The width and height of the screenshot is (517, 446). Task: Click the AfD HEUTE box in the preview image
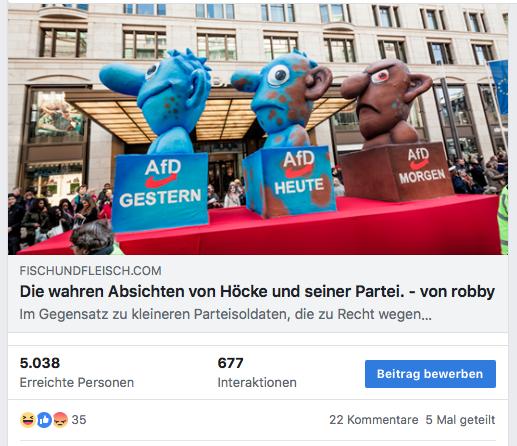(290, 182)
